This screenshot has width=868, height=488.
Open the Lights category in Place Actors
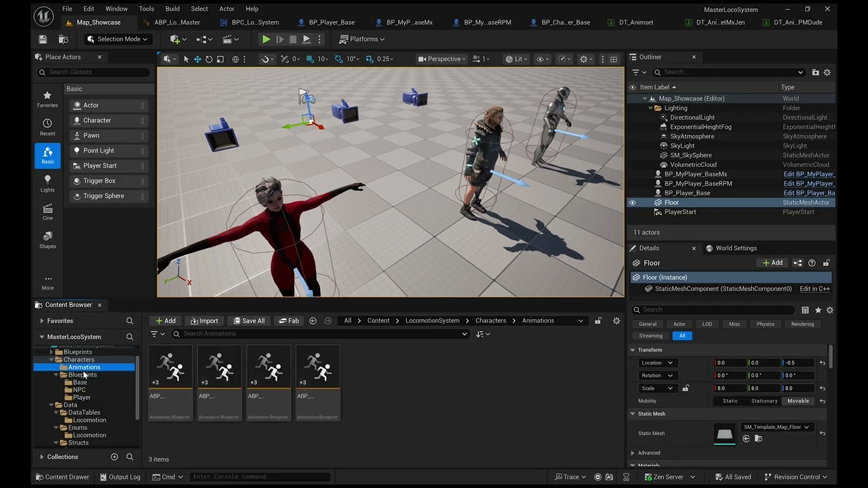47,183
